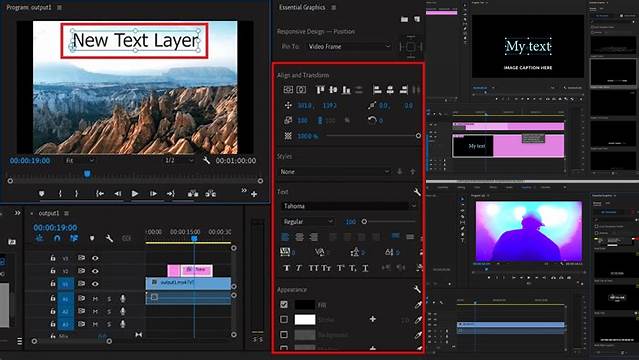Viewport: 639px width, 360px height.
Task: Click the Right align text icon
Action: [314, 237]
